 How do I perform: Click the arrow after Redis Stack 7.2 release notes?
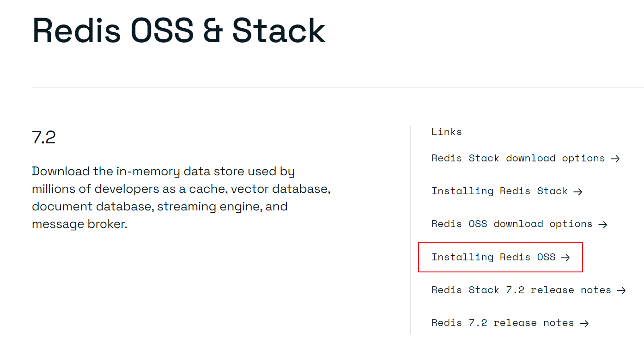621,290
